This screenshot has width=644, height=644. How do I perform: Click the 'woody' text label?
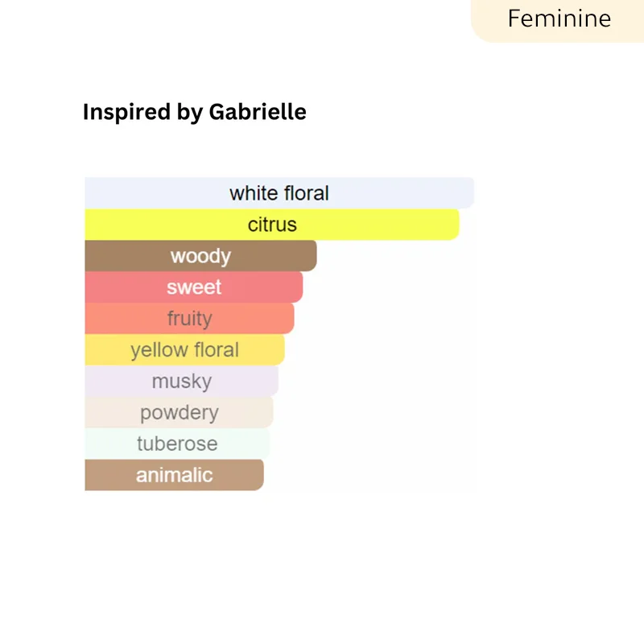(200, 256)
